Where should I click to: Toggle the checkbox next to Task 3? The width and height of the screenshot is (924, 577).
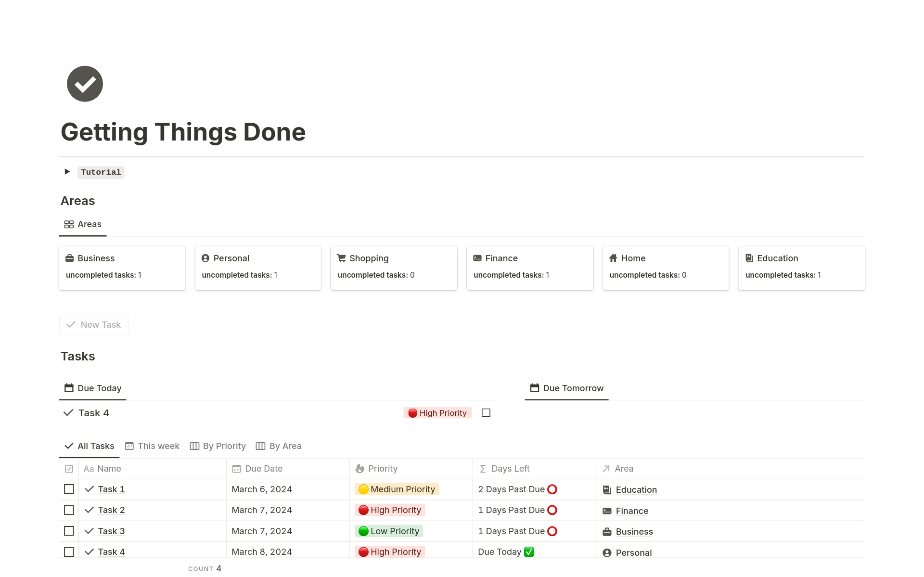[68, 531]
